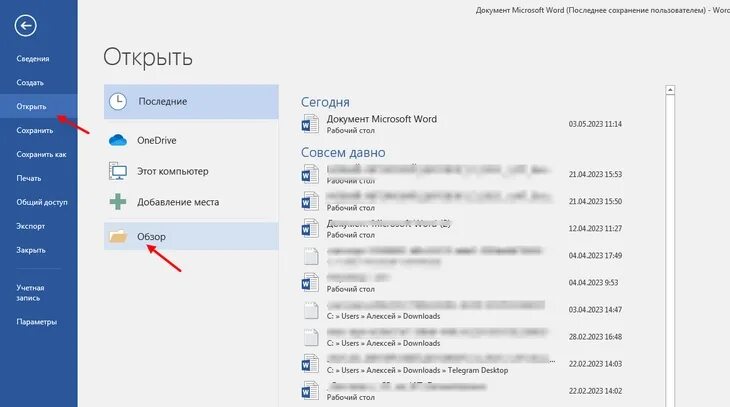
Task: Click the green plus icon Добавление места
Action: point(118,202)
